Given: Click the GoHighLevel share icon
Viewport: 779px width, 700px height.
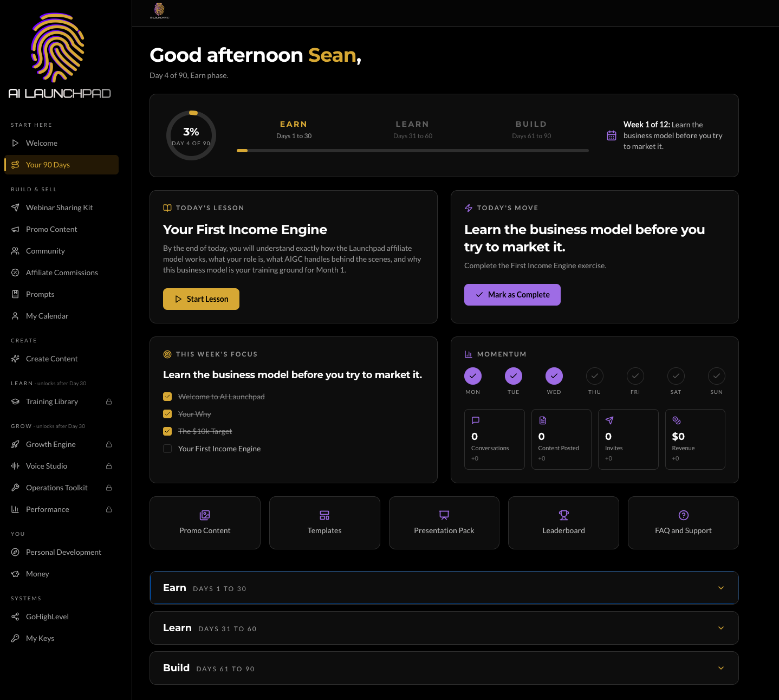Looking at the screenshot, I should coord(15,617).
